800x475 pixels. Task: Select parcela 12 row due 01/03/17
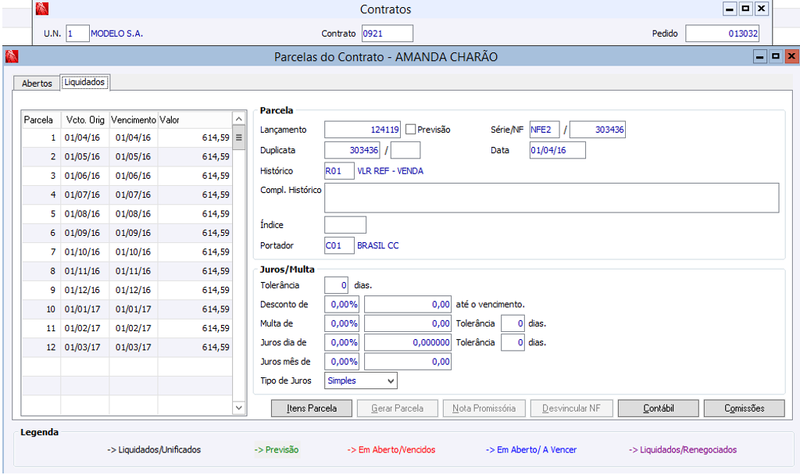127,347
